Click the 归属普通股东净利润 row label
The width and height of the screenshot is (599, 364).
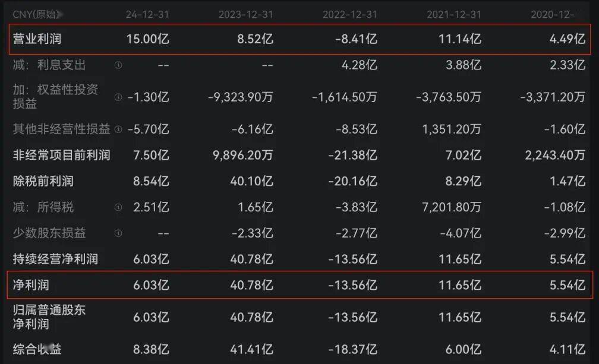[49, 317]
